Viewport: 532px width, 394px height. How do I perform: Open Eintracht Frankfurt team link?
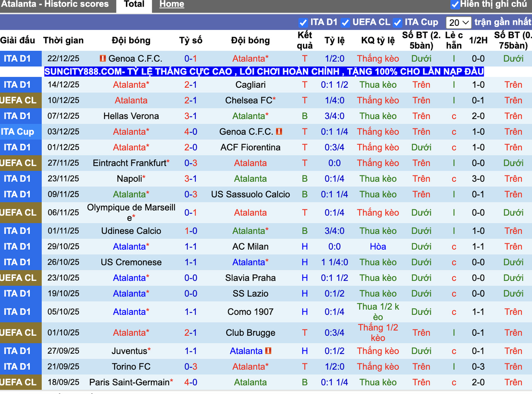coord(130,163)
